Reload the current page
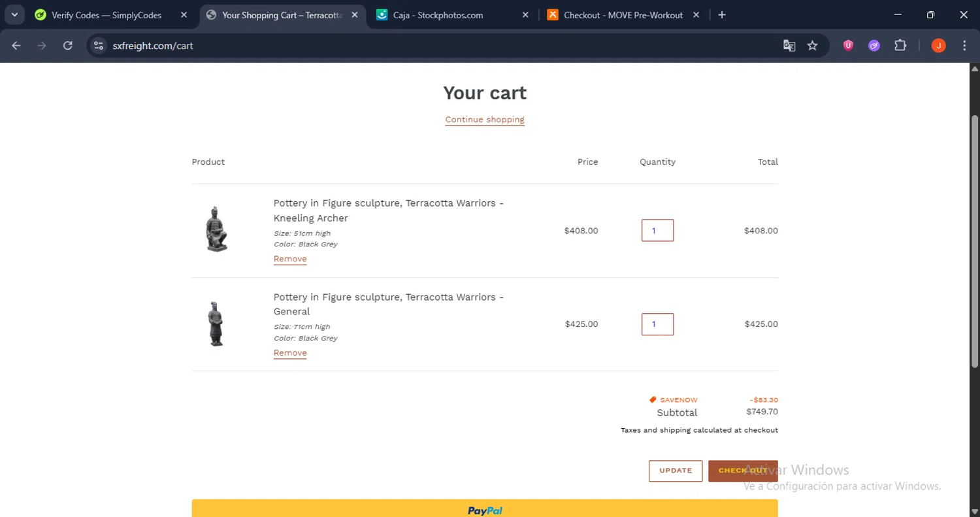The image size is (980, 517). pos(67,46)
